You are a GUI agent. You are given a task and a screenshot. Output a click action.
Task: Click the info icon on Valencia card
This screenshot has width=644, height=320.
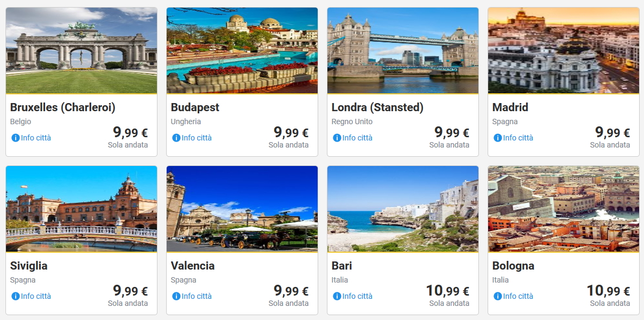coord(176,296)
